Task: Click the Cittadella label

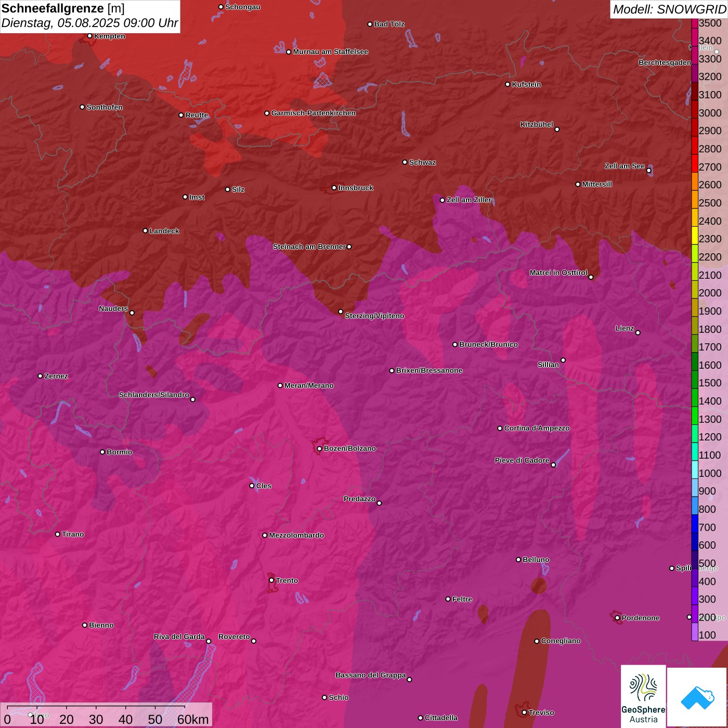Action: [441, 718]
